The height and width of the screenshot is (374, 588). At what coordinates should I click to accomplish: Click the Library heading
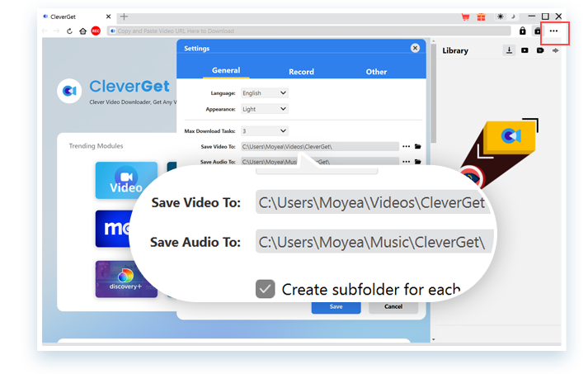click(x=455, y=50)
